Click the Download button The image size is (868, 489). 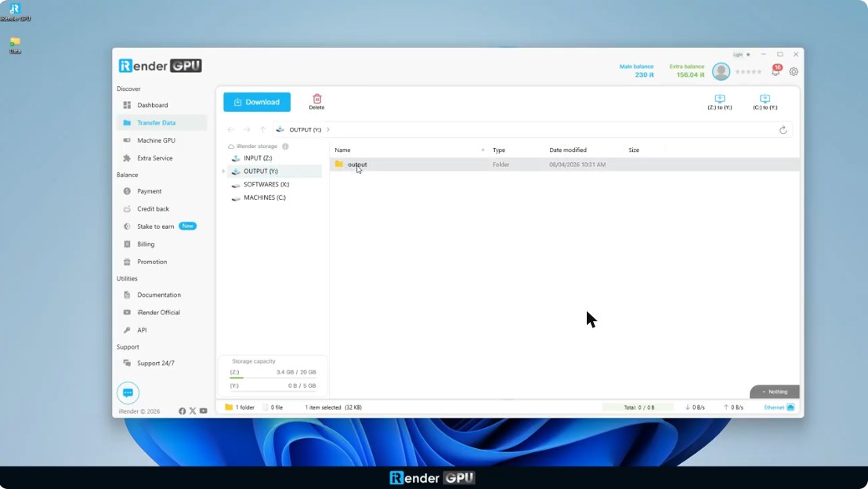(x=257, y=102)
